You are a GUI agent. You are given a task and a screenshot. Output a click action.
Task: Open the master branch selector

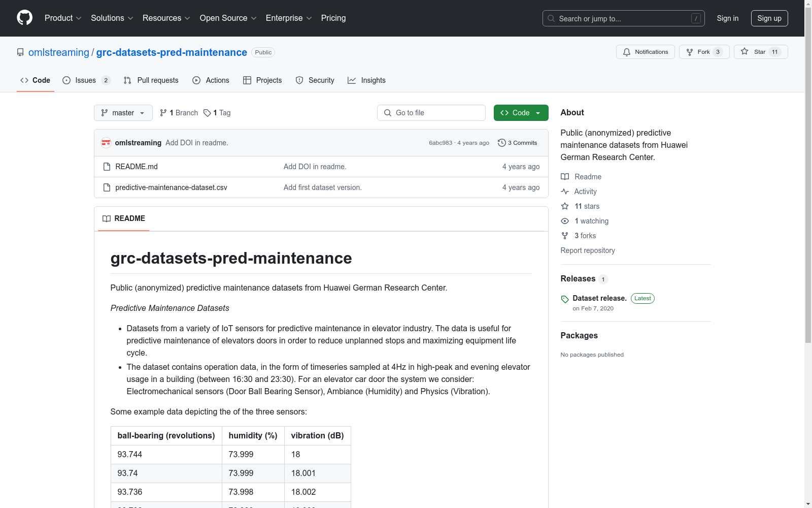pyautogui.click(x=123, y=113)
